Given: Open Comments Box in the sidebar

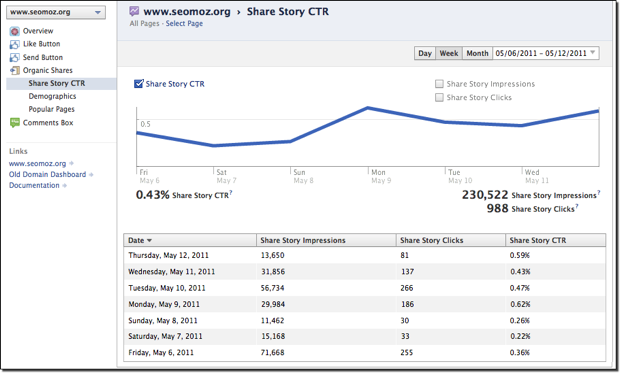Looking at the screenshot, I should coord(48,123).
